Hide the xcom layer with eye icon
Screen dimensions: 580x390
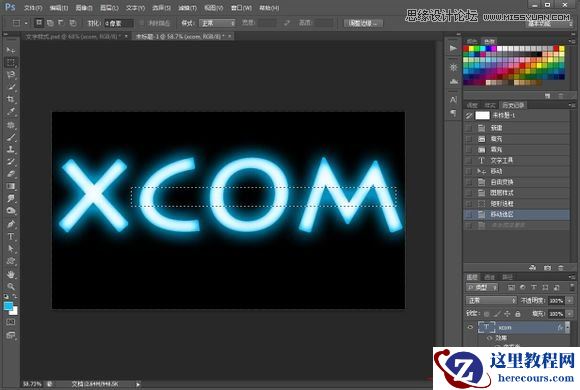(470, 327)
